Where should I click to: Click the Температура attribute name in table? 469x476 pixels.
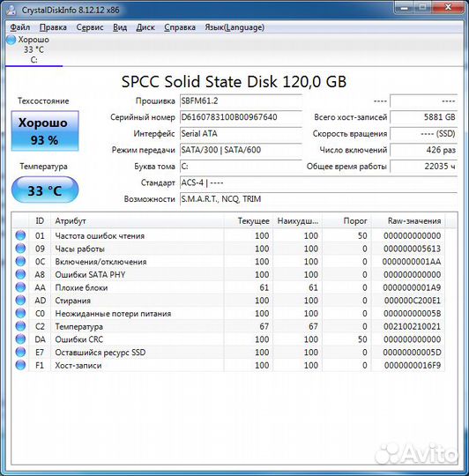[x=79, y=327]
